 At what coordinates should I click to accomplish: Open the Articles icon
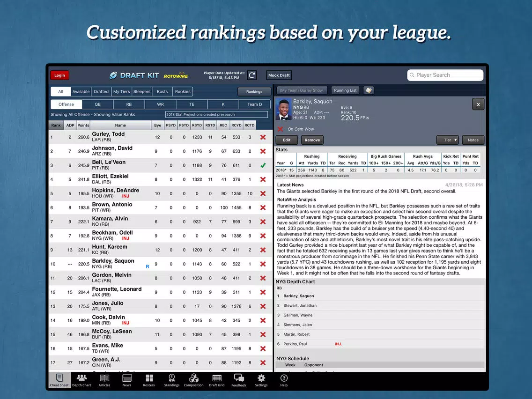point(104,380)
